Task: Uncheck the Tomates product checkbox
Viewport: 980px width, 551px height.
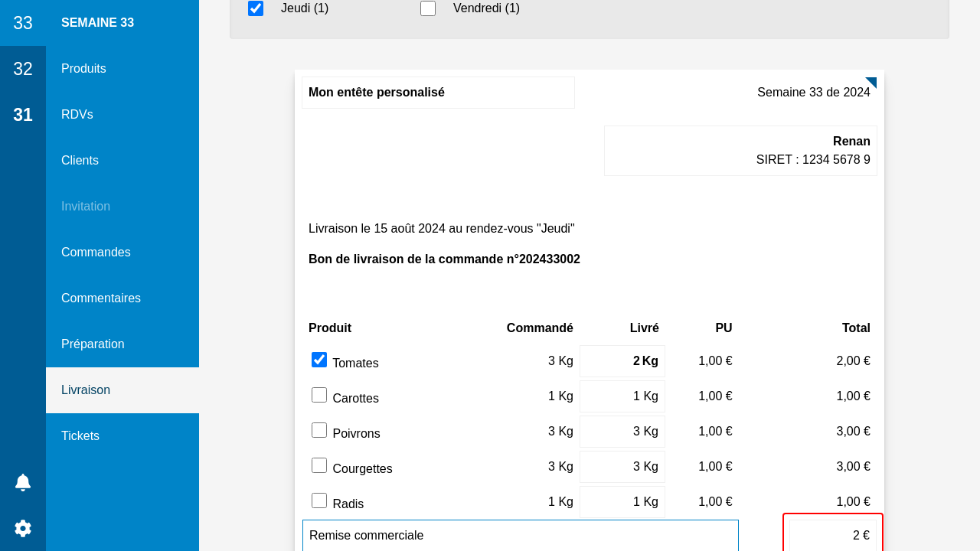Action: pos(319,360)
